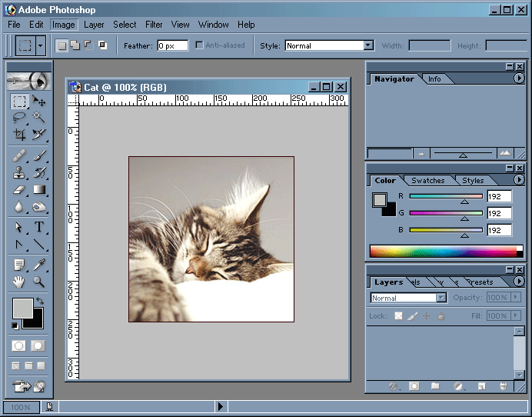Select the History Brush tool

[39, 172]
